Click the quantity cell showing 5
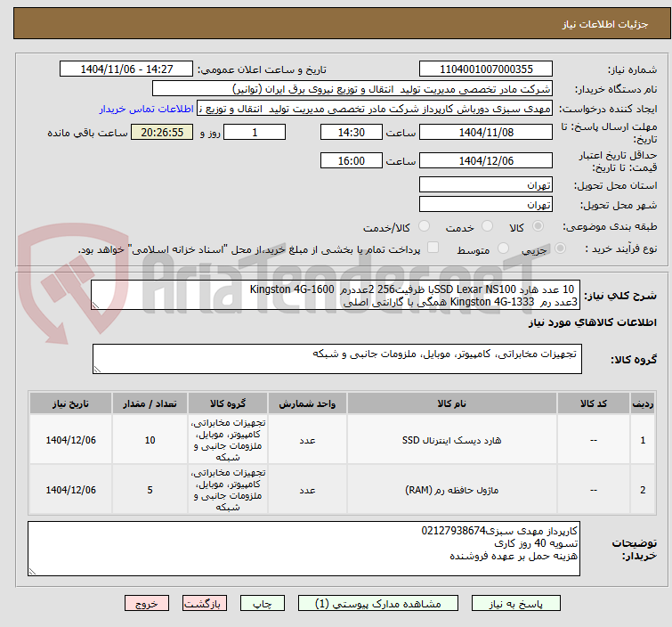Image resolution: width=672 pixels, height=627 pixels. tap(150, 490)
